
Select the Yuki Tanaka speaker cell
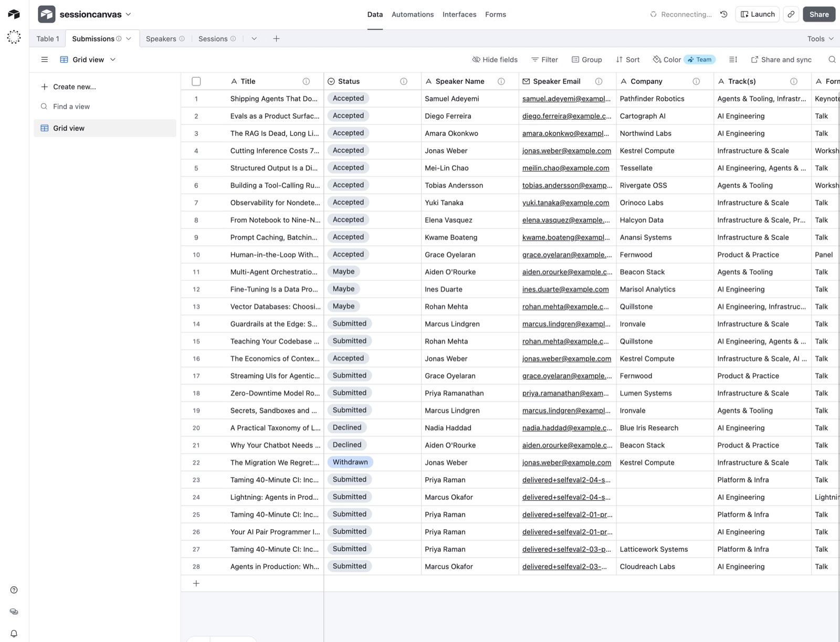pos(470,203)
